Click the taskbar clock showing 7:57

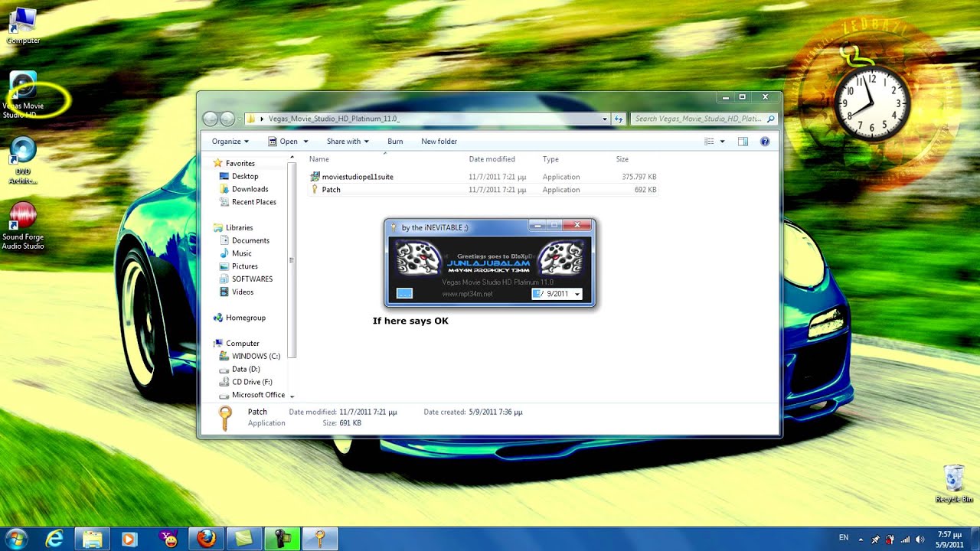949,539
